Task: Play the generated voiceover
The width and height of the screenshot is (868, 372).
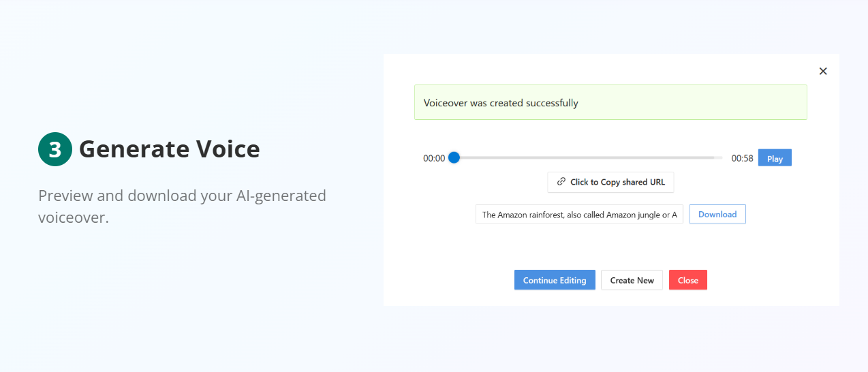Action: (x=775, y=159)
